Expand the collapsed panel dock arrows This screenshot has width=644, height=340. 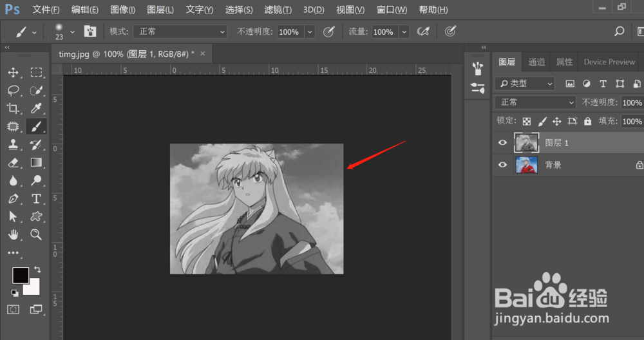click(484, 48)
